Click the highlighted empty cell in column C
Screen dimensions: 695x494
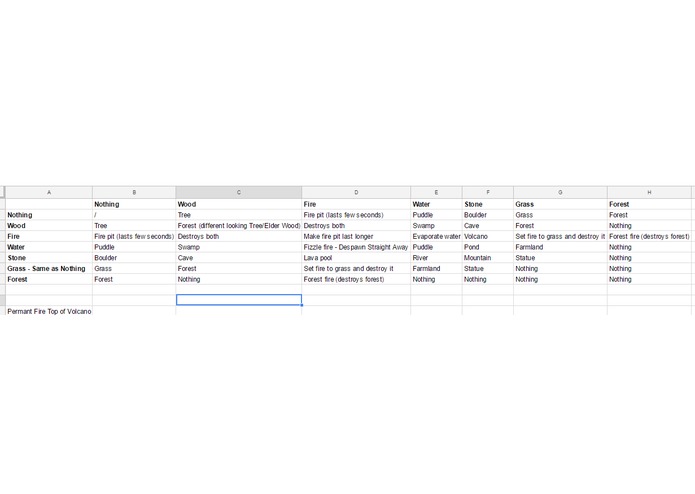239,300
